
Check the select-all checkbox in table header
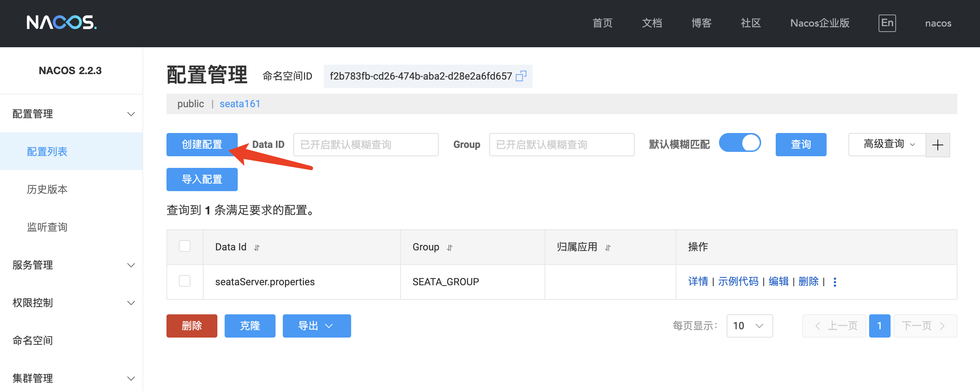tap(185, 246)
